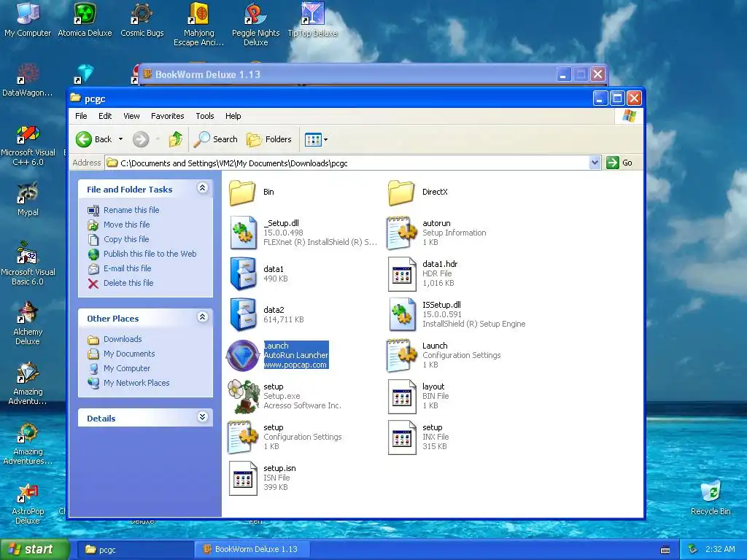Viewport: 747px width, 560px height.
Task: Toggle the Folders pane button
Action: pos(269,139)
